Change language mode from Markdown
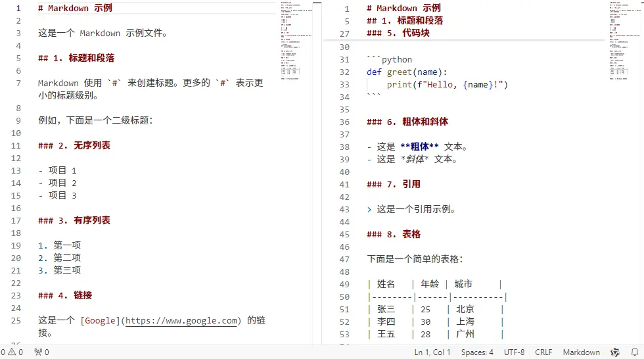This screenshot has width=644, height=359. point(581,352)
